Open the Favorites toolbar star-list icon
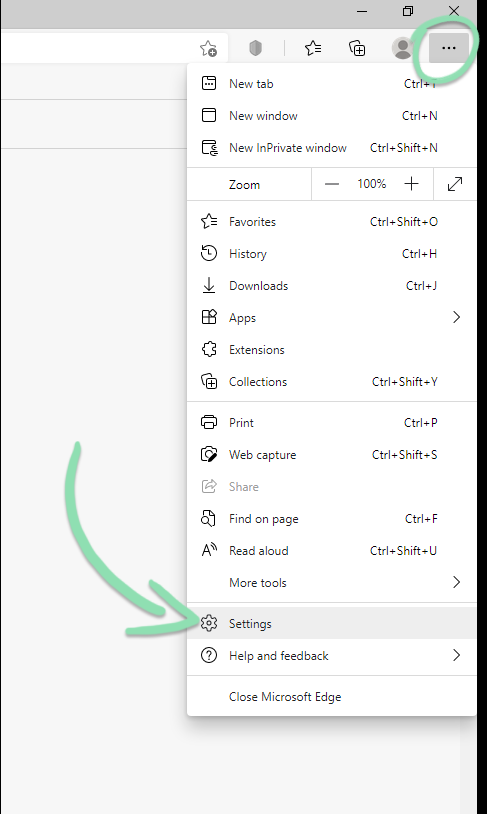This screenshot has height=814, width=487. point(313,48)
